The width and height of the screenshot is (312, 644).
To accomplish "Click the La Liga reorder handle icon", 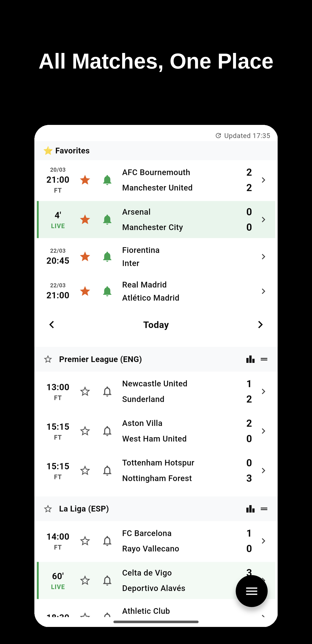I will (x=264, y=509).
